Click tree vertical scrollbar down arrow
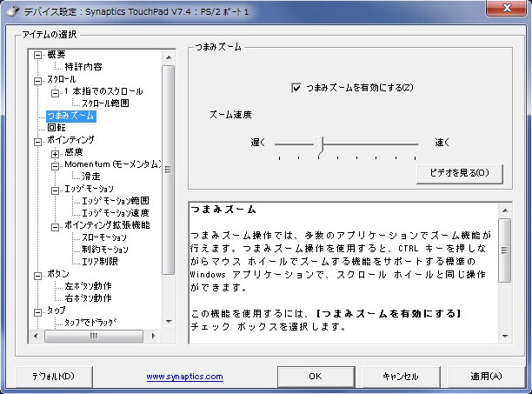The image size is (532, 394). (169, 322)
